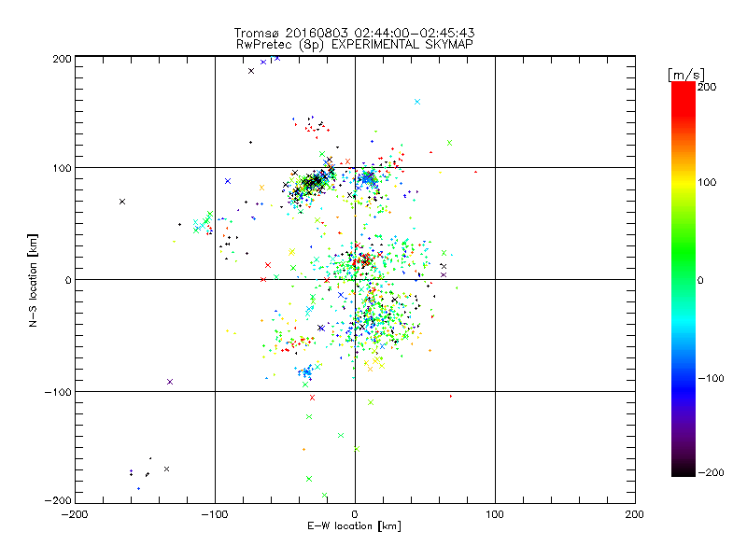The height and width of the screenshot is (560, 747).
Task: Click the colorbar label '-100'
Action: [711, 378]
